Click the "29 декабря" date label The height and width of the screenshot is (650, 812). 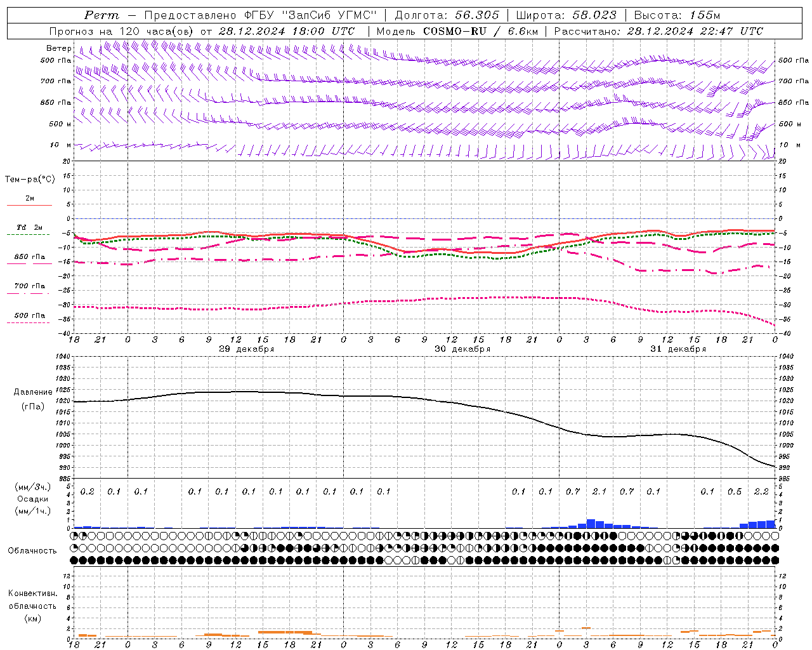click(247, 349)
